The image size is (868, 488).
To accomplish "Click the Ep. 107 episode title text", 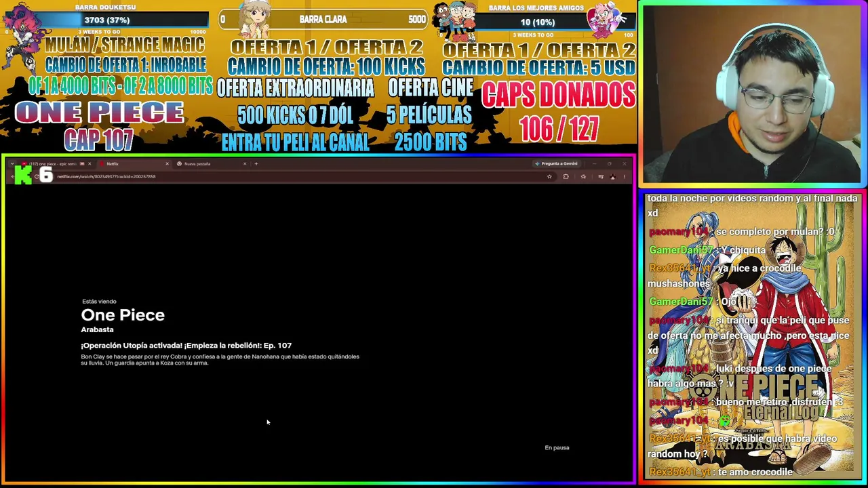I will 186,346.
